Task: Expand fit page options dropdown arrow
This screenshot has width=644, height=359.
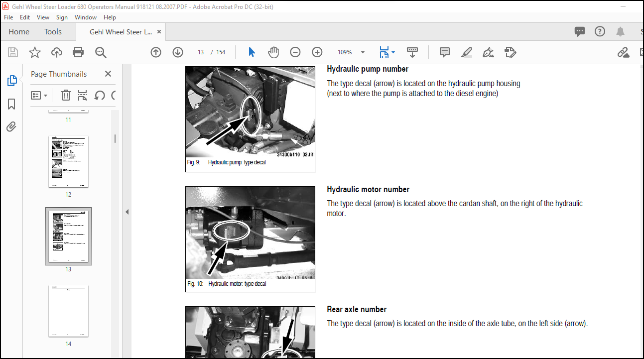Action: 393,52
